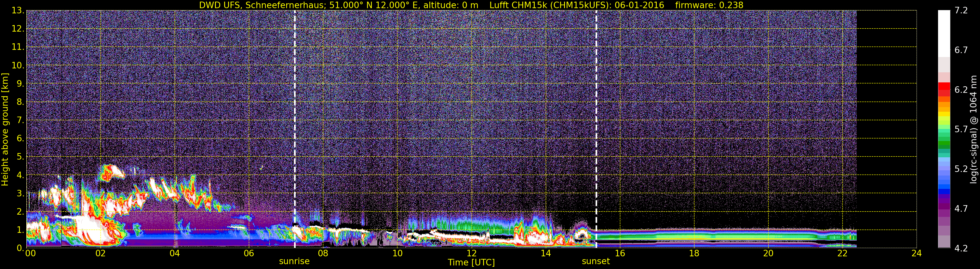Click the 'firmware: 0.238' text
Viewport: 980px width, 269px height.
pyautogui.click(x=709, y=5)
